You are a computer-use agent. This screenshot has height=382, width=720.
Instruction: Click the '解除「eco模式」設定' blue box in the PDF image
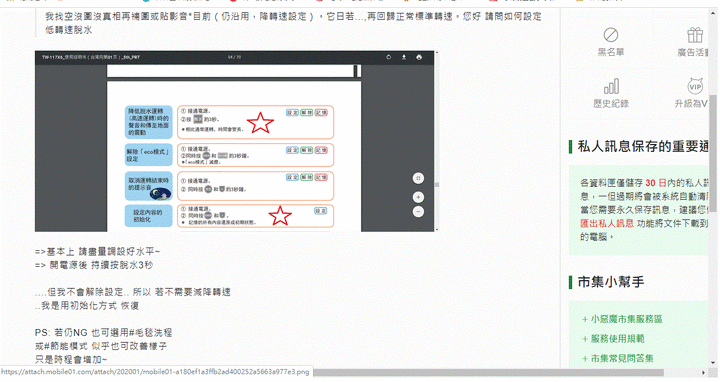[148, 155]
